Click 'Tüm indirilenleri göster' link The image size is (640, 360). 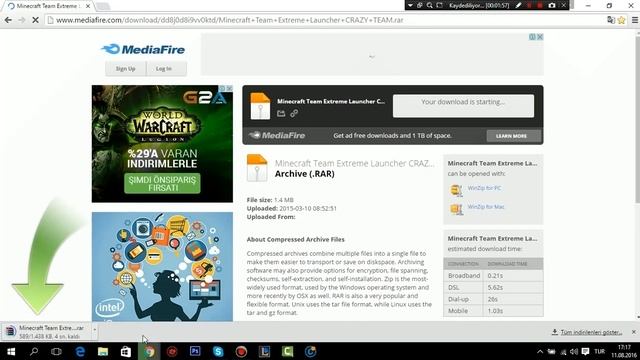(x=591, y=332)
